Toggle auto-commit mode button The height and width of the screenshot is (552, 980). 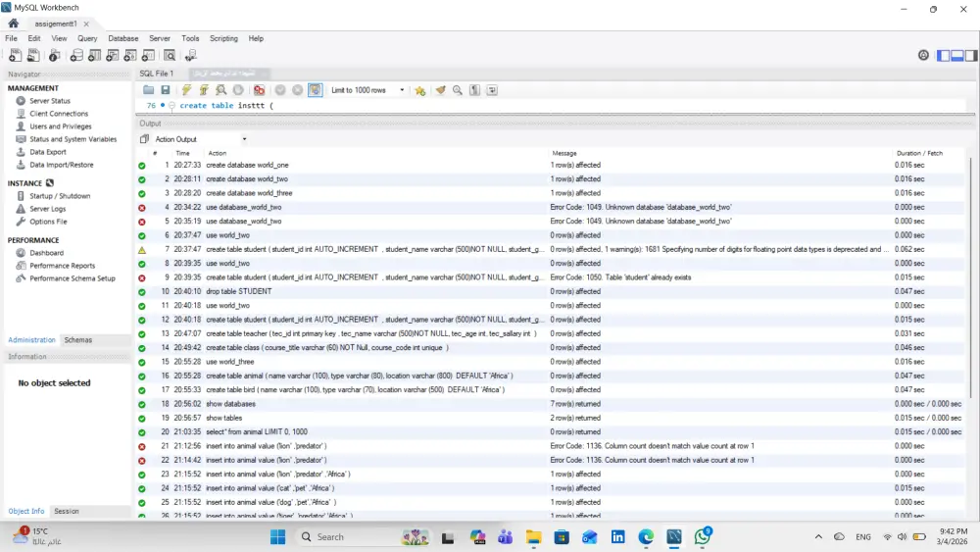point(315,90)
